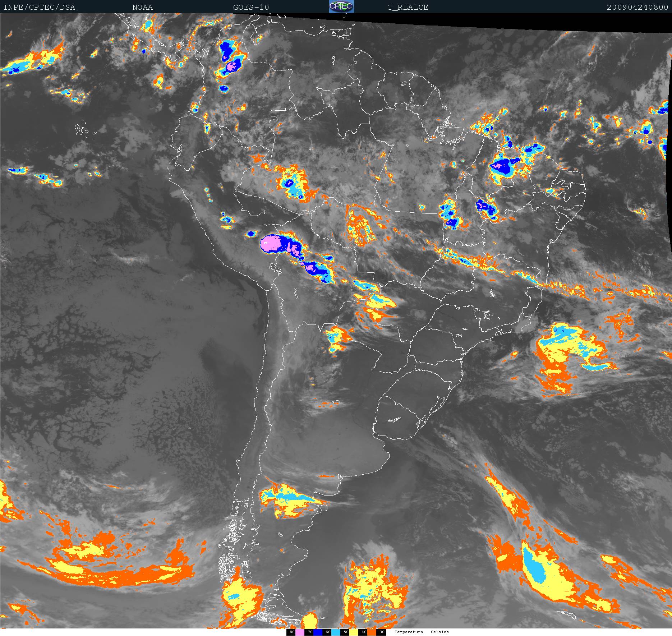Pick the light blue legend color swatch

[336, 632]
